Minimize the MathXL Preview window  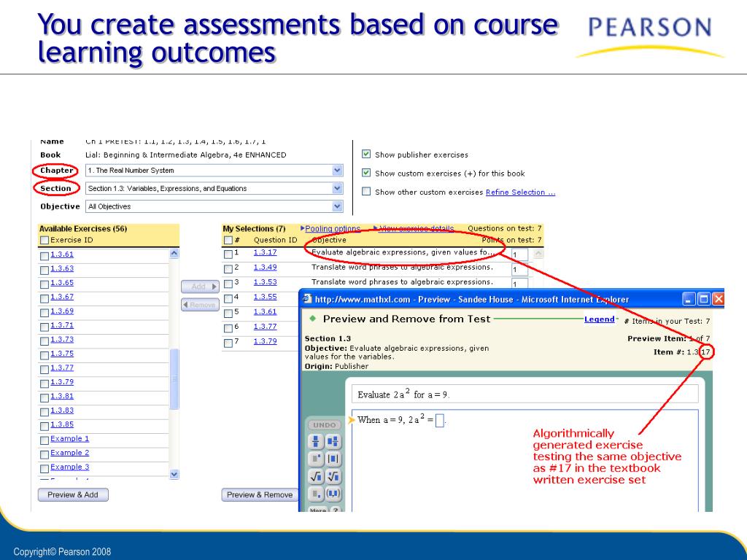tap(689, 299)
